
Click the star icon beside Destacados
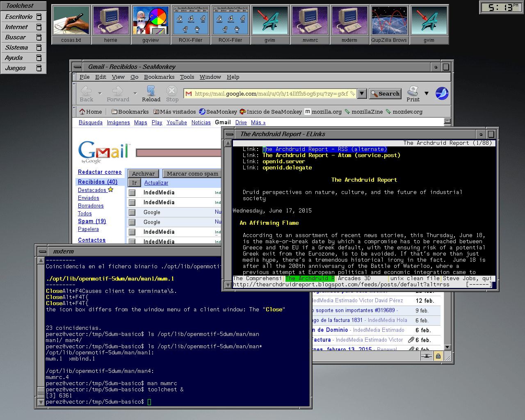pos(110,189)
